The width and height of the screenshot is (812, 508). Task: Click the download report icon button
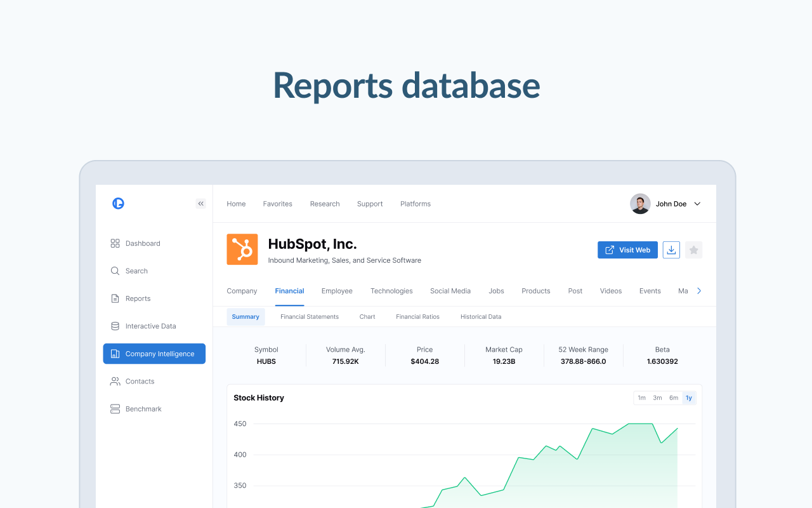pyautogui.click(x=671, y=250)
